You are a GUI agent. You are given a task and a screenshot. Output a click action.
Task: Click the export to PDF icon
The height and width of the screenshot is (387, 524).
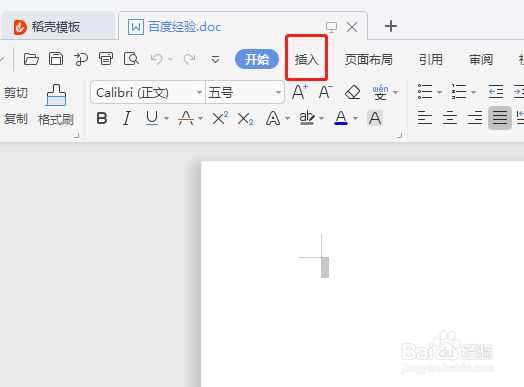pyautogui.click(x=81, y=59)
